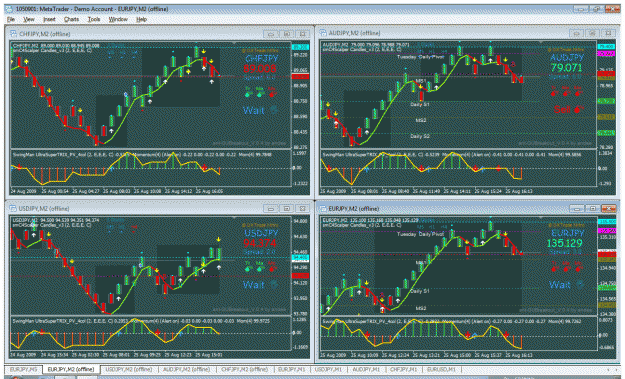
Task: Maximize the USDJPY,M2 chart window
Action: [287, 208]
